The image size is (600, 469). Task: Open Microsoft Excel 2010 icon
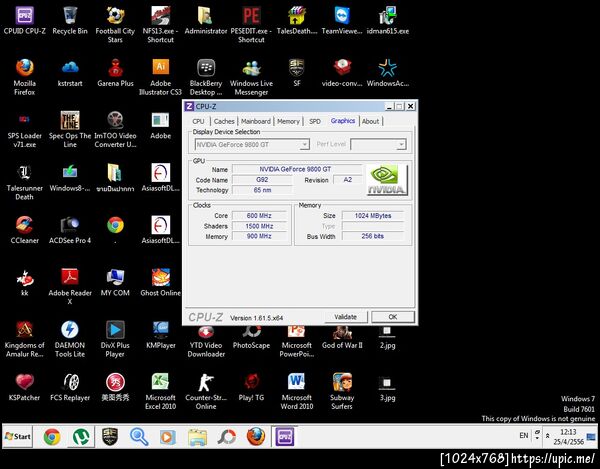click(160, 391)
